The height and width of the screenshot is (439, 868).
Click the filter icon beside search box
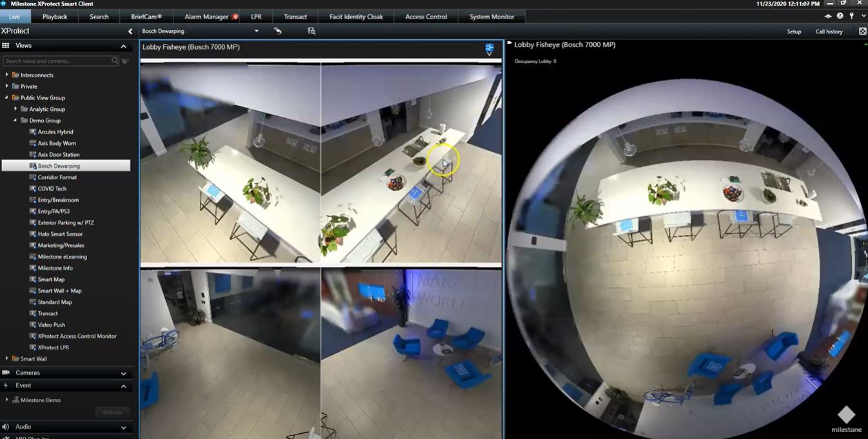(125, 61)
